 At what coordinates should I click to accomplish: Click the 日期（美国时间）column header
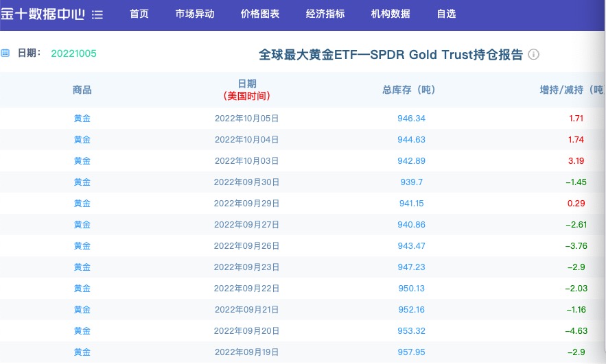pyautogui.click(x=246, y=90)
